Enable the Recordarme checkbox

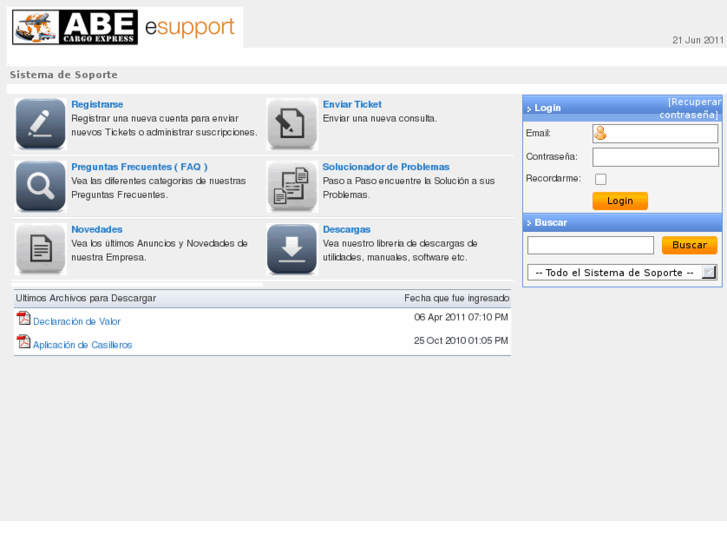pos(600,179)
